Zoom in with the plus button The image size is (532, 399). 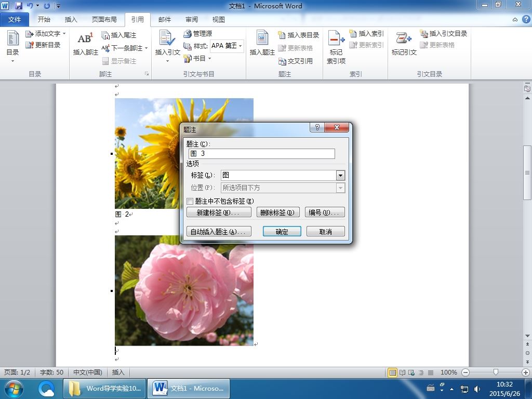tap(526, 373)
